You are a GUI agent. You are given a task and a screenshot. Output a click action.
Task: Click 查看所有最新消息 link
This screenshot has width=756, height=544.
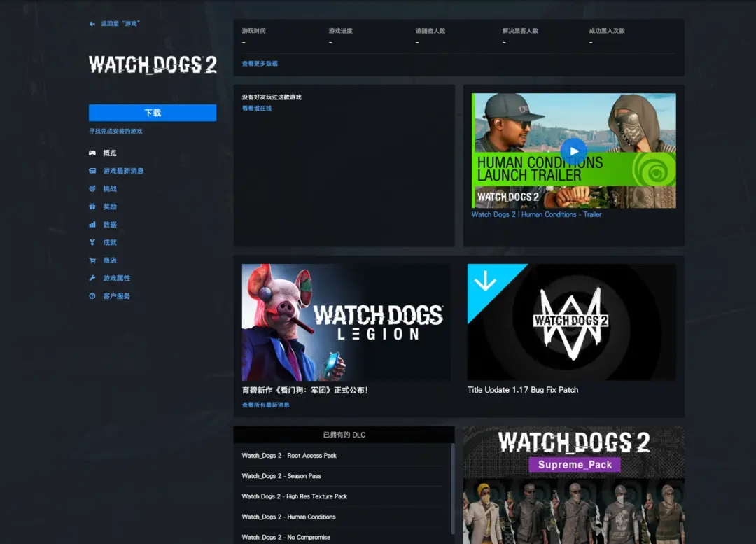(x=266, y=405)
